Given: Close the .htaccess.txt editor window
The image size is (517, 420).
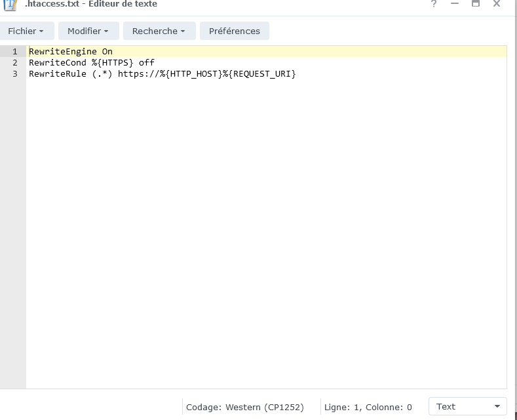Looking at the screenshot, I should (497, 4).
